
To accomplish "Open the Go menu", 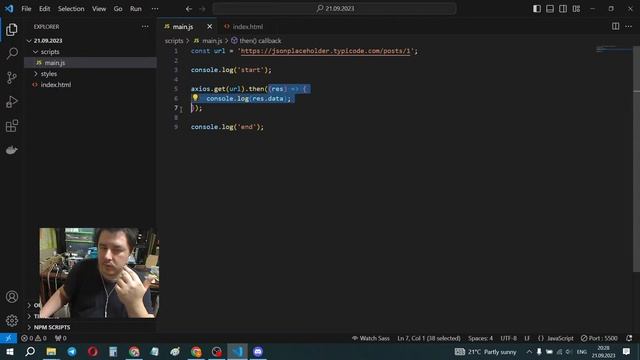I will (118, 9).
